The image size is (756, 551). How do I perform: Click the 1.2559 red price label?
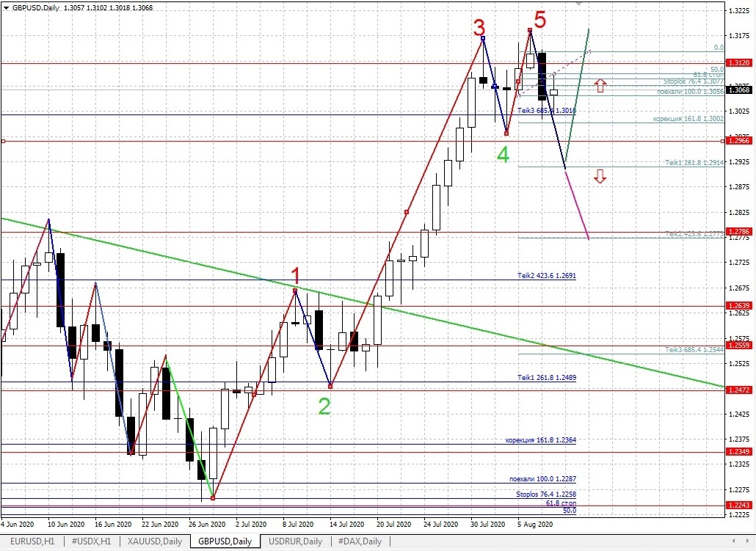[x=739, y=345]
